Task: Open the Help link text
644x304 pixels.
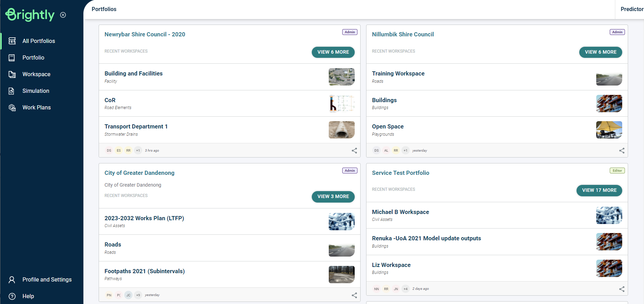Action: coord(28,296)
